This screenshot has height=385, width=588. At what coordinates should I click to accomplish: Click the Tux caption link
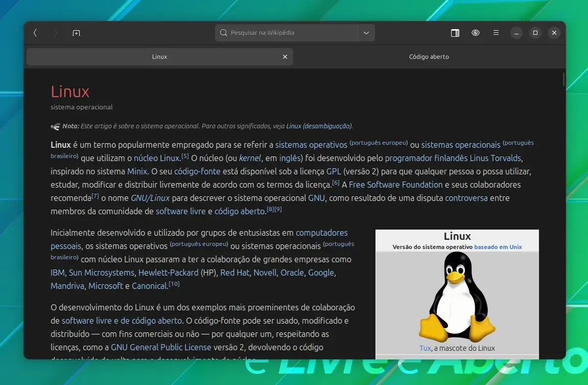point(425,348)
